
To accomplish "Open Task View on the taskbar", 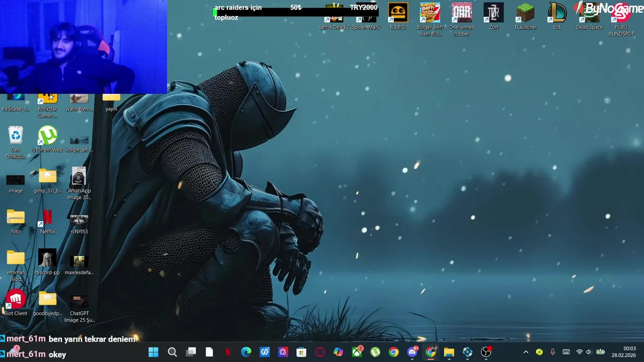I will click(191, 352).
